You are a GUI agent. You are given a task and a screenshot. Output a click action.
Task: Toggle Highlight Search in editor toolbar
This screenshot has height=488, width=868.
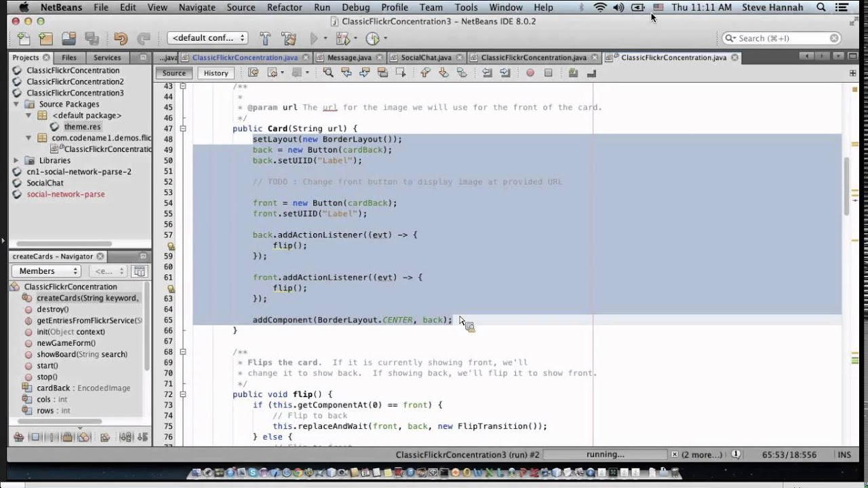click(382, 73)
